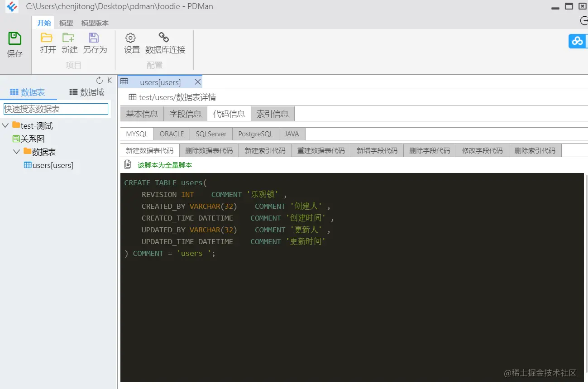Click the UPDATED_TIME DATETIME code line
The height and width of the screenshot is (389, 588).
pos(234,241)
